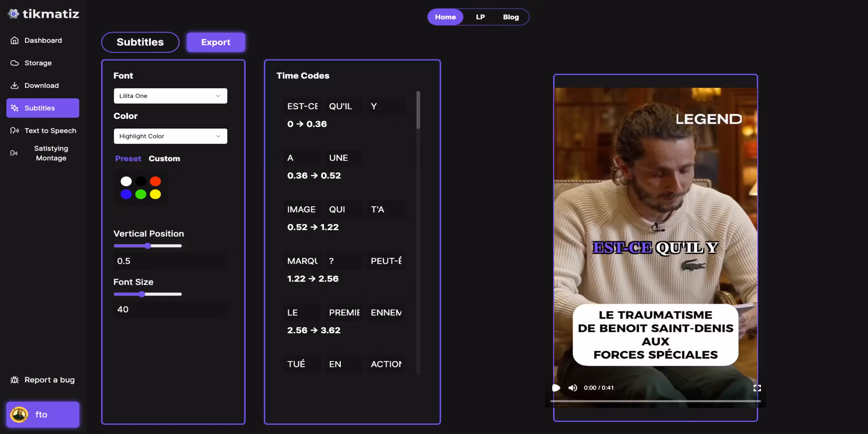Open the fto user profile menu
The width and height of the screenshot is (868, 434).
pyautogui.click(x=43, y=414)
